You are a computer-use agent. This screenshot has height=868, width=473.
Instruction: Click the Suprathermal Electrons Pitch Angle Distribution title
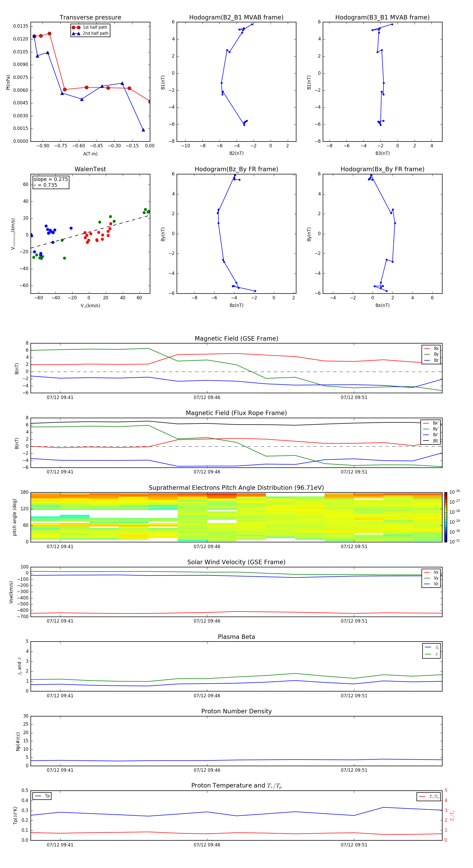click(x=236, y=488)
